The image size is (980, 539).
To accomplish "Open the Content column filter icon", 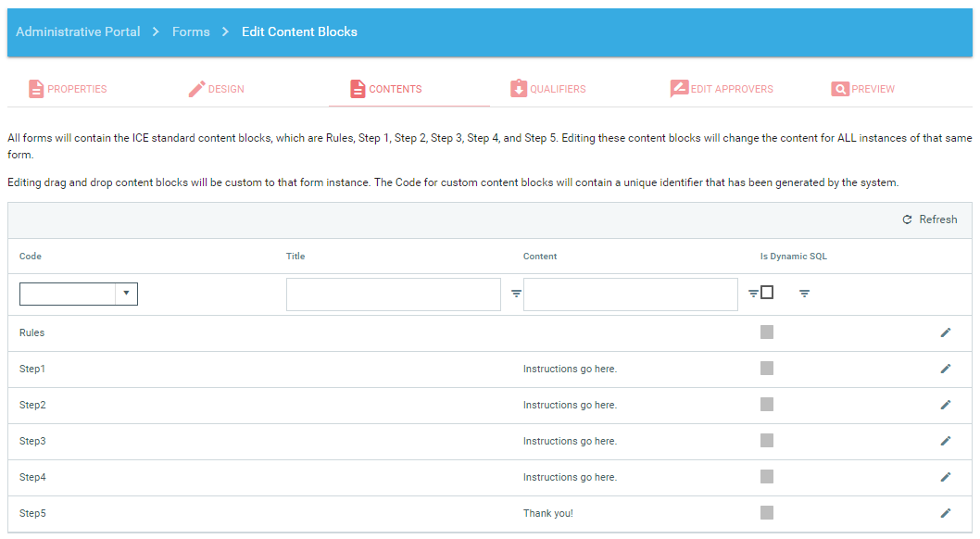I will 753,294.
